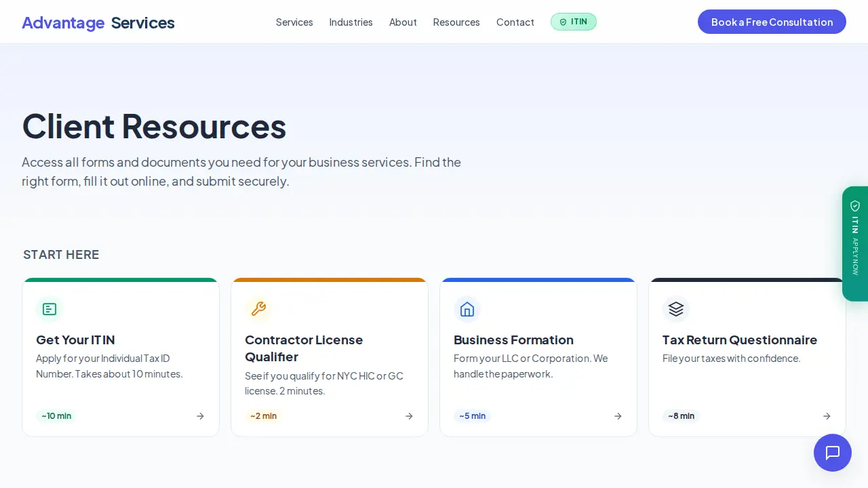Screen dimensions: 868x488
Task: Click the house icon on Business Formation card
Action: click(467, 310)
